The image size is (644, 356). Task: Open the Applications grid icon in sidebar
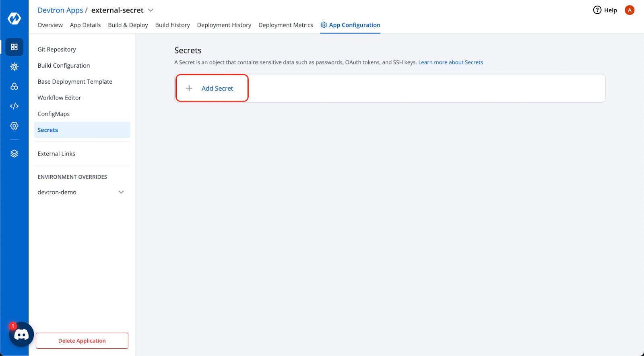pyautogui.click(x=14, y=47)
